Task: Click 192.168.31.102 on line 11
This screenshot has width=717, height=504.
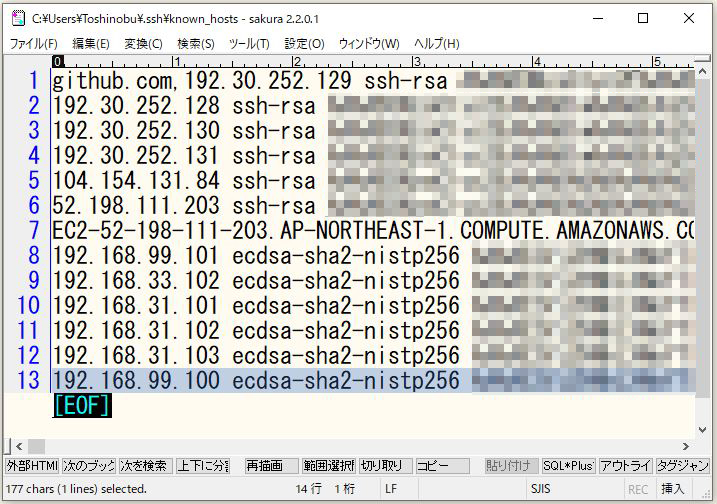Action: [x=136, y=330]
